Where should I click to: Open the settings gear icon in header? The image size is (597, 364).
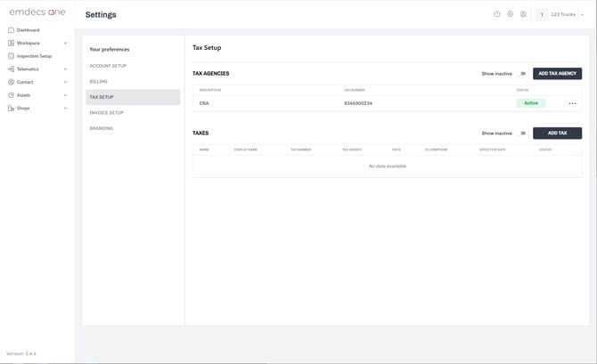(x=511, y=14)
